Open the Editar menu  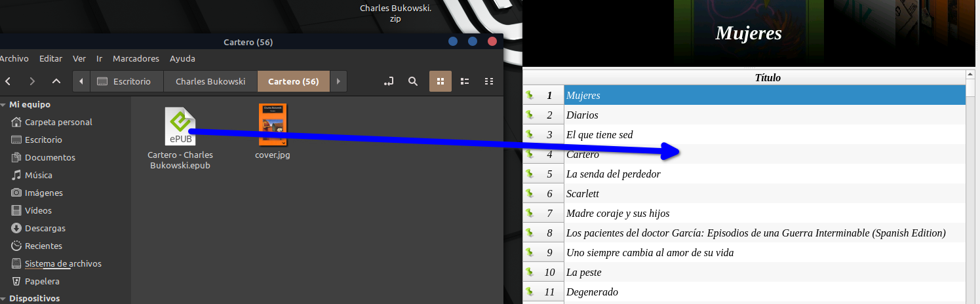click(x=50, y=58)
